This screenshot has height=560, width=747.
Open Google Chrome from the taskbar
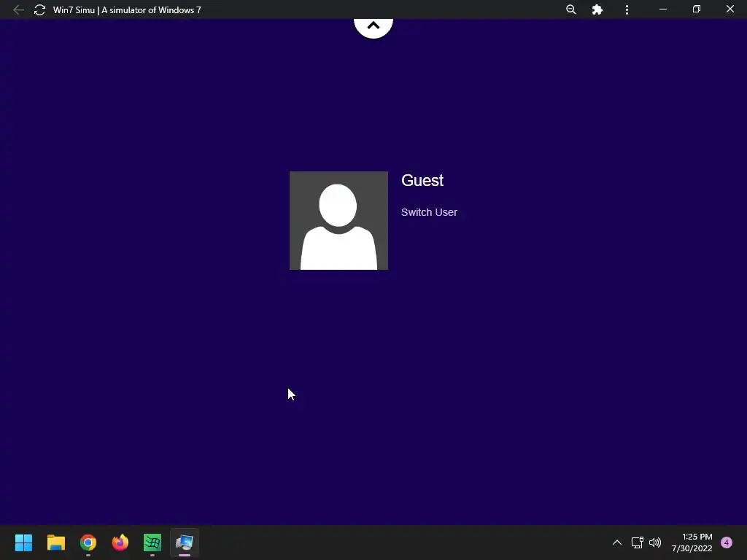(x=88, y=542)
